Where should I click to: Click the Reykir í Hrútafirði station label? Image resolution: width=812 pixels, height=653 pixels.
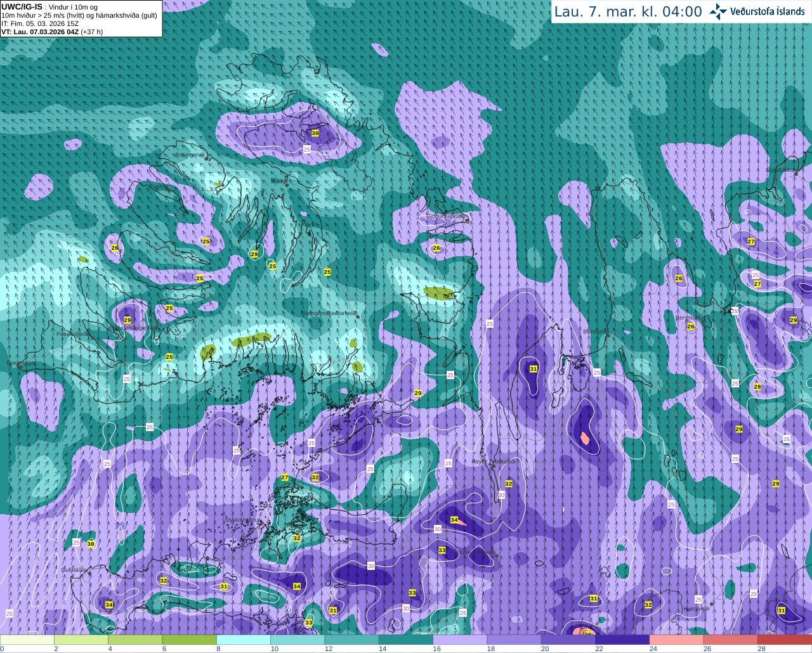coord(495,462)
